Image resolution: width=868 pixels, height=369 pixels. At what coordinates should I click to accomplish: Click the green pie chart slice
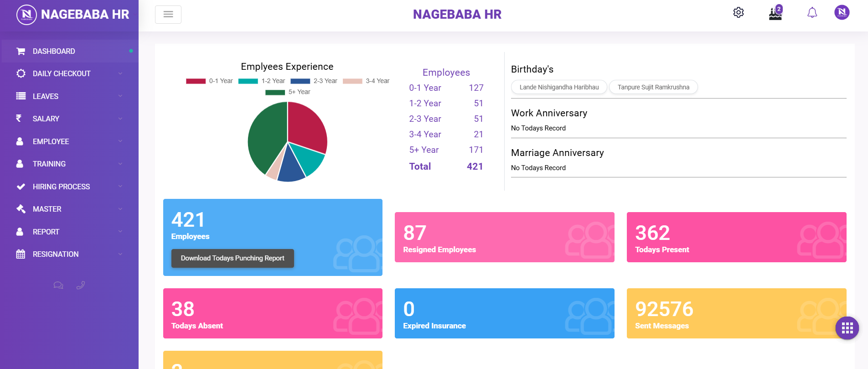click(264, 137)
